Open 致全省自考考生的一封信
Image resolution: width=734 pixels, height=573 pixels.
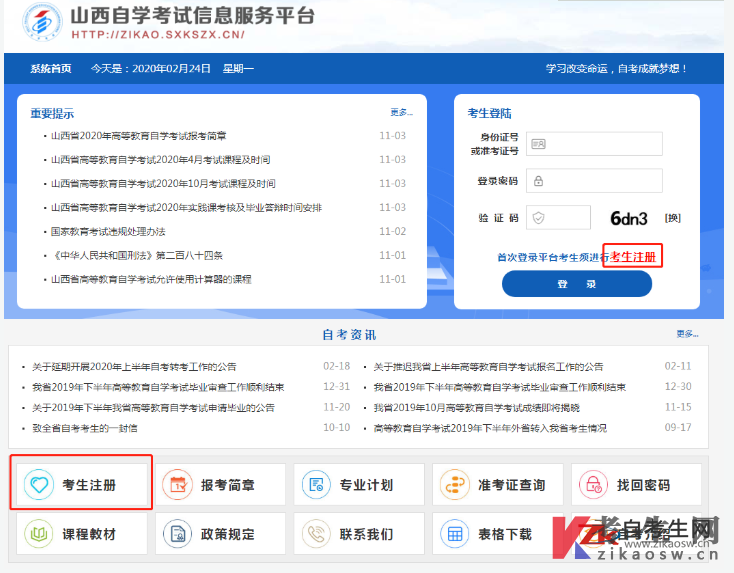[85, 428]
